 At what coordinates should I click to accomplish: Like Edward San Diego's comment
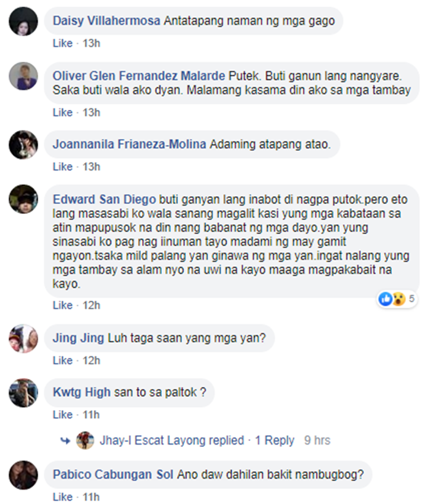[x=62, y=305]
